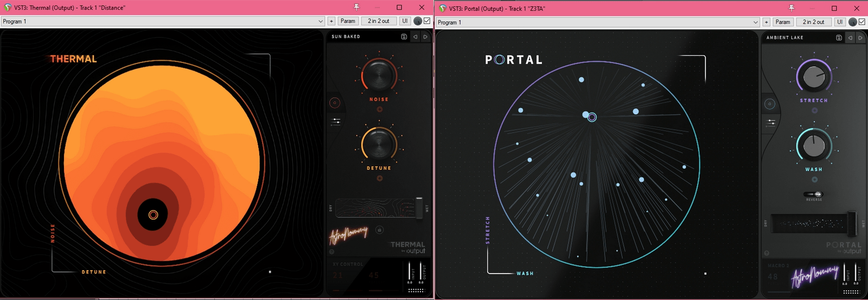Open the Param menu in Portal window
868x300 pixels.
pos(782,22)
